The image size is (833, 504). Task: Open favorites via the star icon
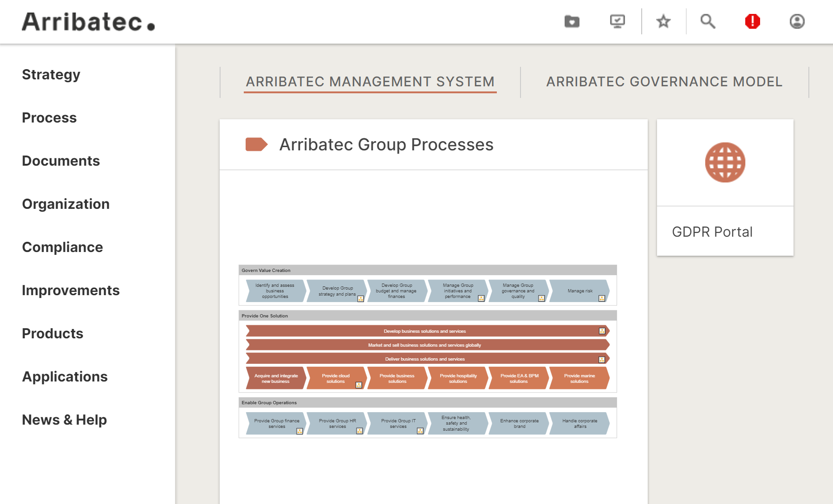(x=663, y=21)
